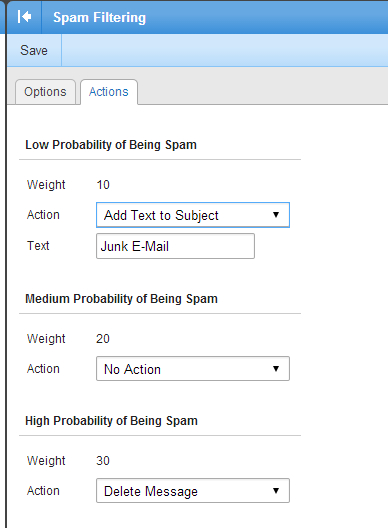Select the High Probability of Being Spam heading
The image size is (388, 528).
point(111,421)
